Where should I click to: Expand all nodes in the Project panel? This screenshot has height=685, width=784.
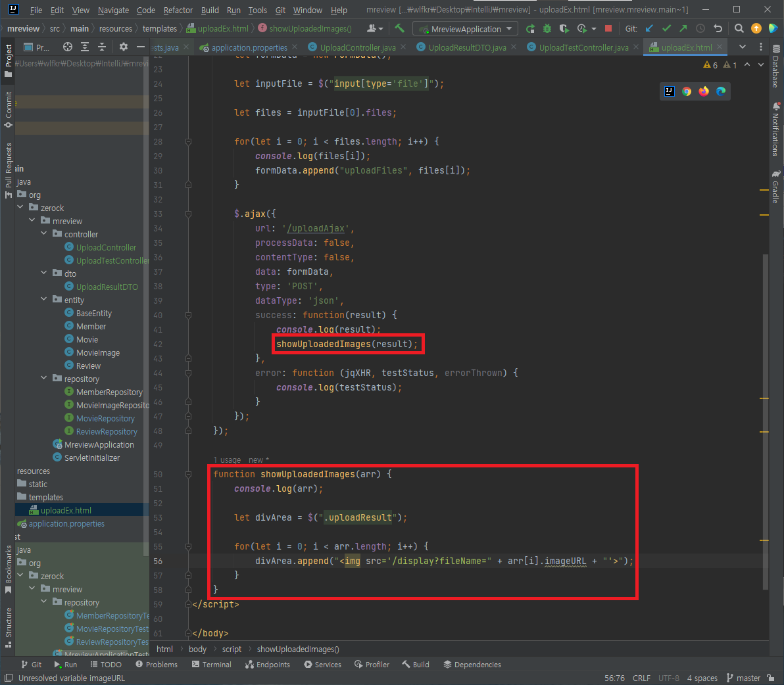coord(85,47)
